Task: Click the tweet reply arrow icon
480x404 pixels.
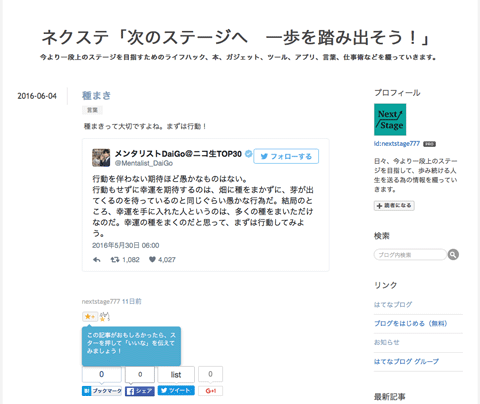Action: coord(97,260)
